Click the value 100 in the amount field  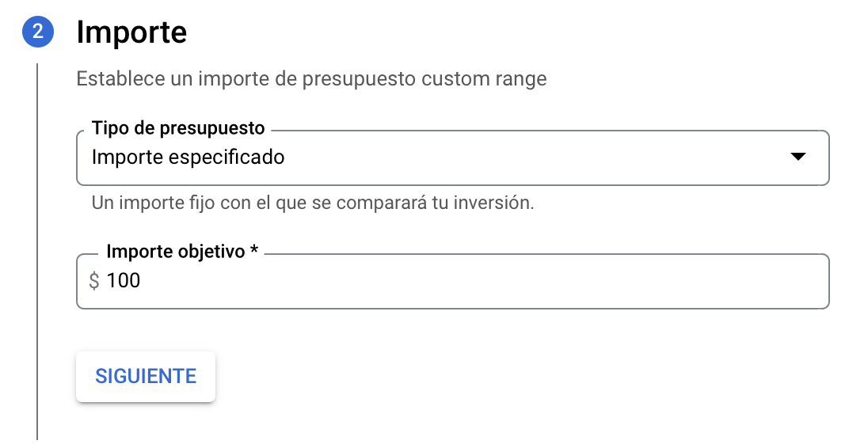coord(124,280)
